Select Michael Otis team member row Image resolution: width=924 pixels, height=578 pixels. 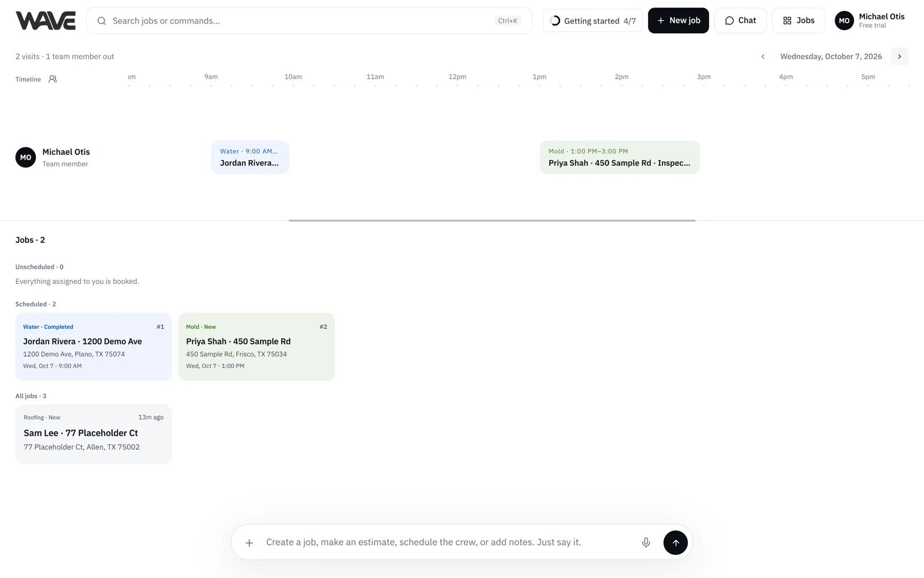(53, 157)
